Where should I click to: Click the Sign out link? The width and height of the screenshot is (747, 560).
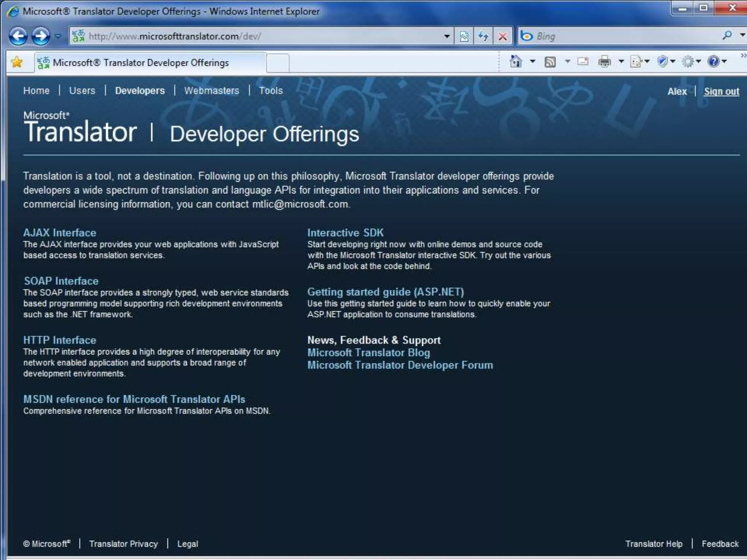click(721, 91)
